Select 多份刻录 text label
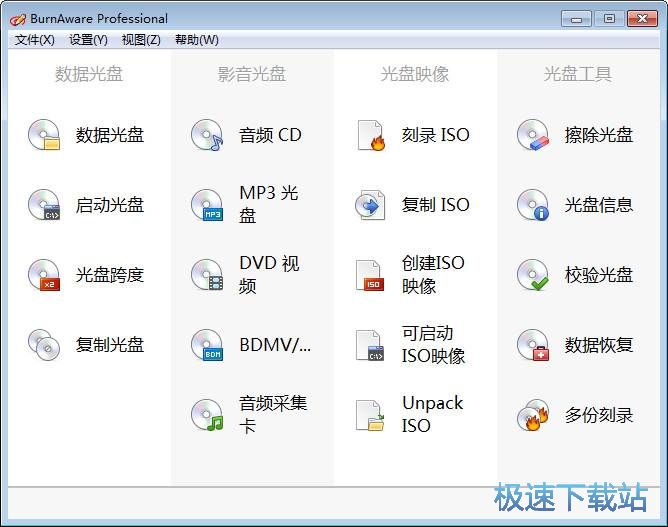The height and width of the screenshot is (527, 668). [599, 415]
